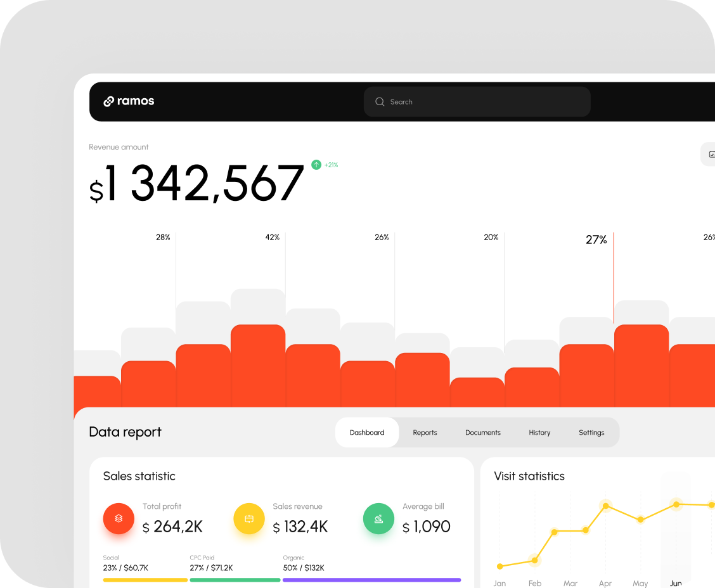
Task: Click the ramos chain-link logo icon
Action: pyautogui.click(x=108, y=101)
